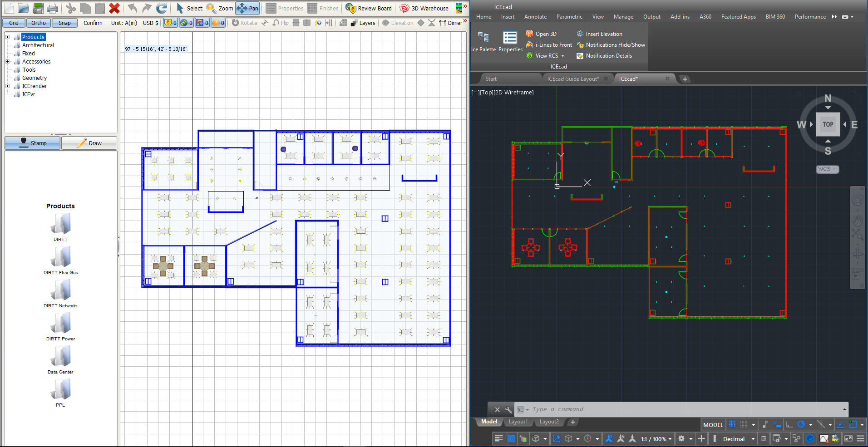Toggle the Grid button in ICE
This screenshot has width=868, height=447.
(14, 23)
